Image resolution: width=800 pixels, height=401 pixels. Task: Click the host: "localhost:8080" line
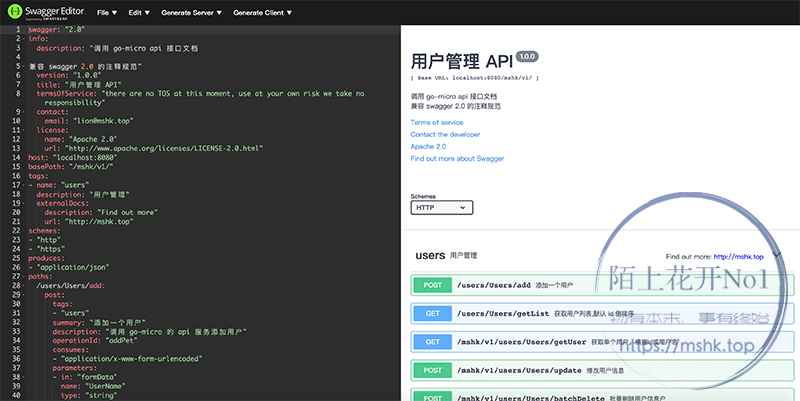(72, 158)
